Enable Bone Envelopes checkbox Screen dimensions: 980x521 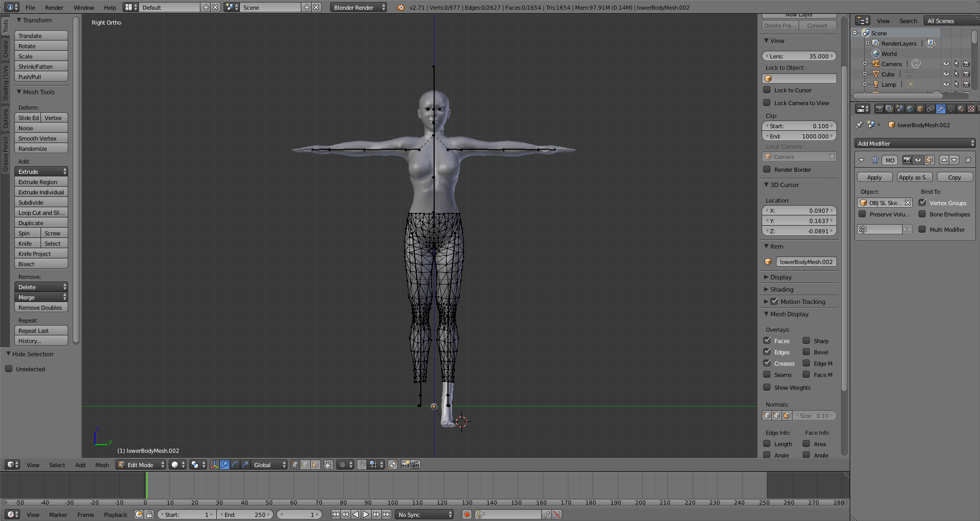[923, 214]
